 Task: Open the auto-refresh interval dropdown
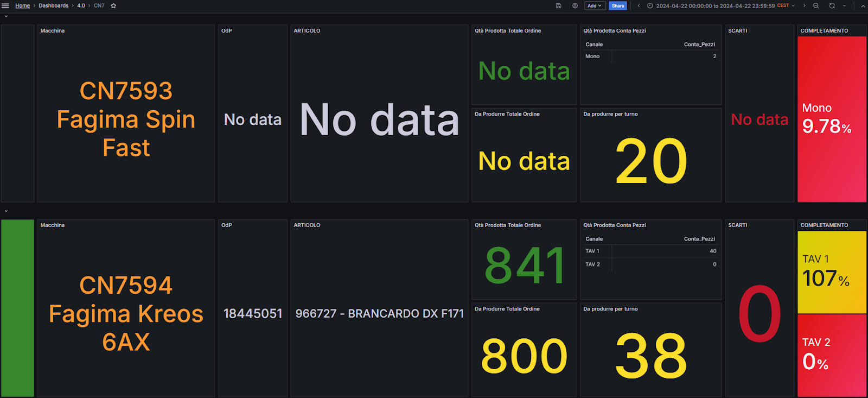pyautogui.click(x=844, y=5)
